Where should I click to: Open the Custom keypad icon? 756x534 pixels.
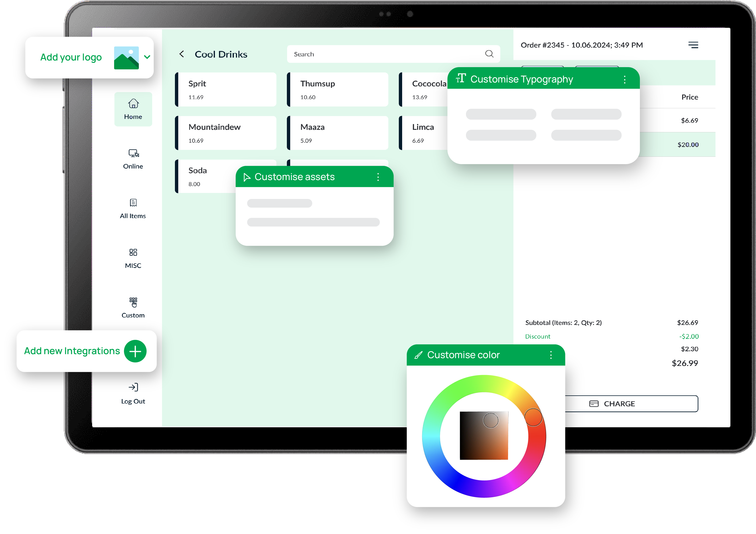(133, 302)
